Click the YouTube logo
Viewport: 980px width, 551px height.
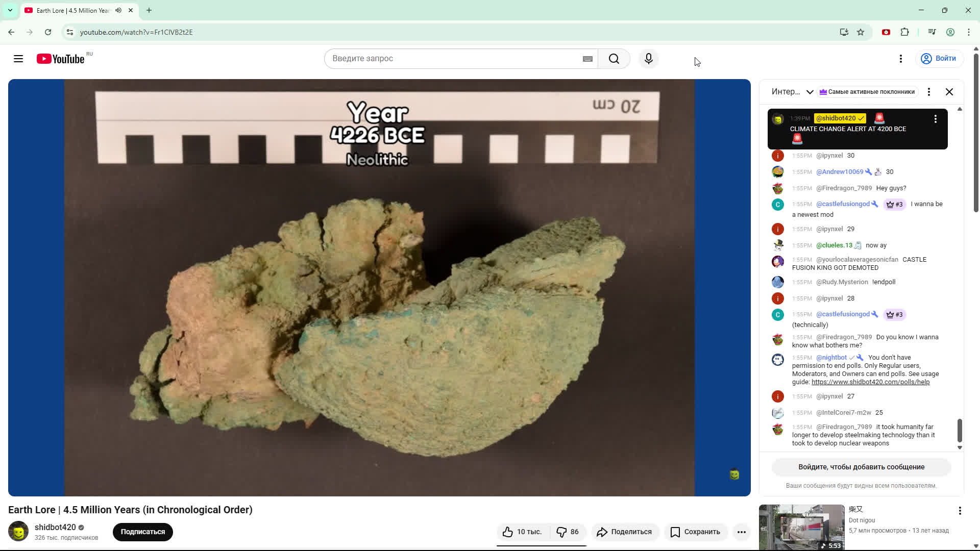[x=60, y=58]
